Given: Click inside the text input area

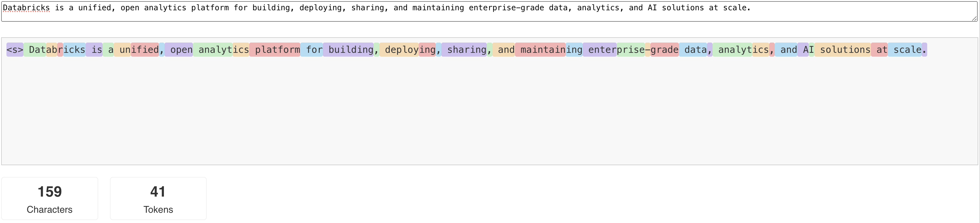Looking at the screenshot, I should (490, 11).
